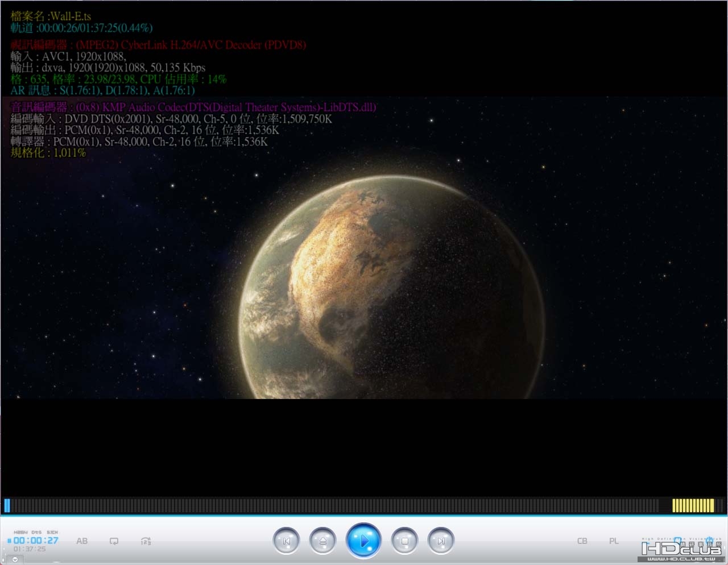Skip to the next track

[x=441, y=541]
